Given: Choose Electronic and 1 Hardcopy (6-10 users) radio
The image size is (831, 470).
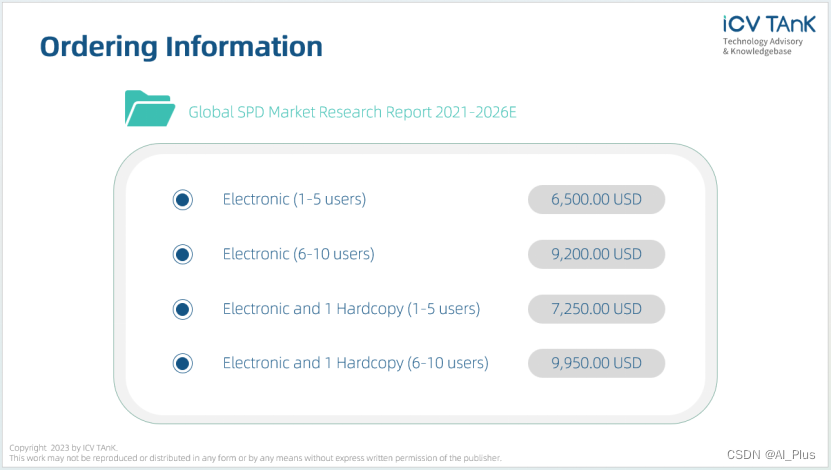Looking at the screenshot, I should coord(182,363).
